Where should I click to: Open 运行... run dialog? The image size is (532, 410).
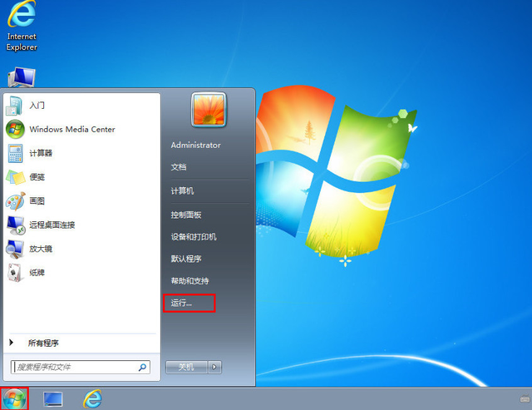(181, 304)
